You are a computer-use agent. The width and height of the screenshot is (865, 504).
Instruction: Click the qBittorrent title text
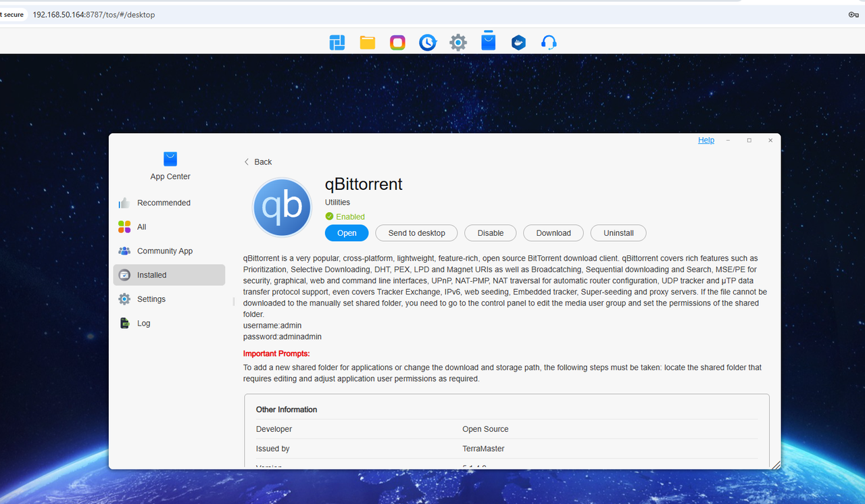tap(364, 184)
